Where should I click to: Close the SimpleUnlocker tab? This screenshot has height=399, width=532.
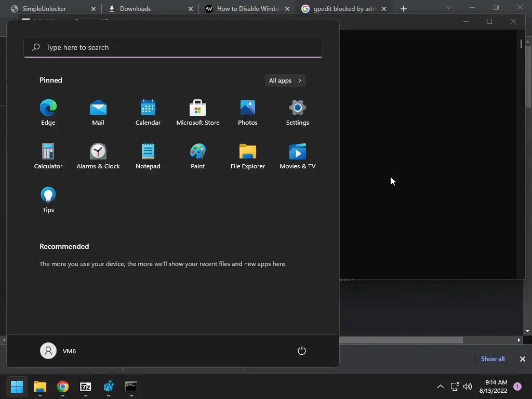click(x=94, y=9)
